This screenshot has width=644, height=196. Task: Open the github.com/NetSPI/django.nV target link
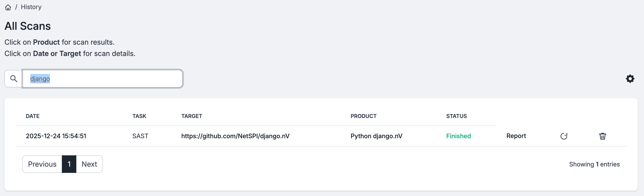pyautogui.click(x=235, y=136)
